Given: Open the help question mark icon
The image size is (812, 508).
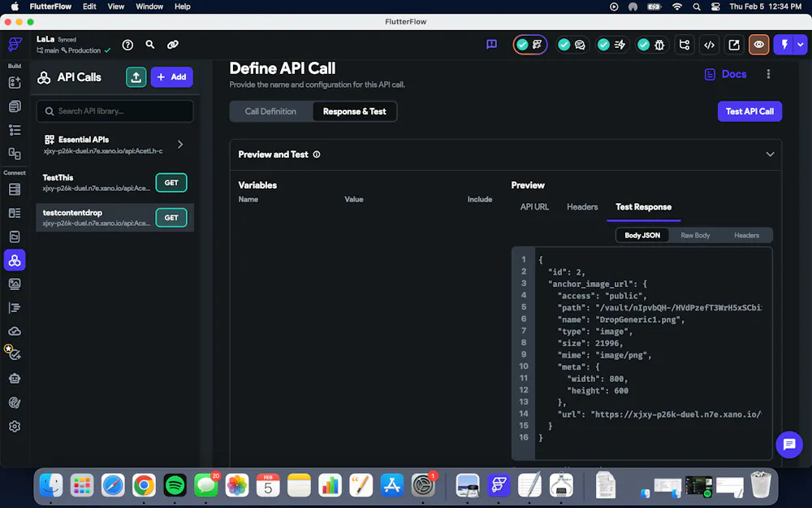Looking at the screenshot, I should coord(127,45).
